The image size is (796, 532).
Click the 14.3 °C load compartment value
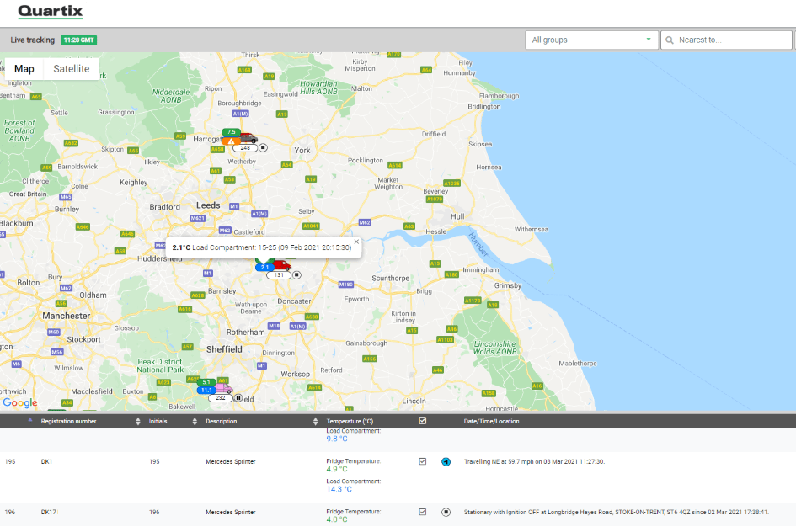(339, 489)
